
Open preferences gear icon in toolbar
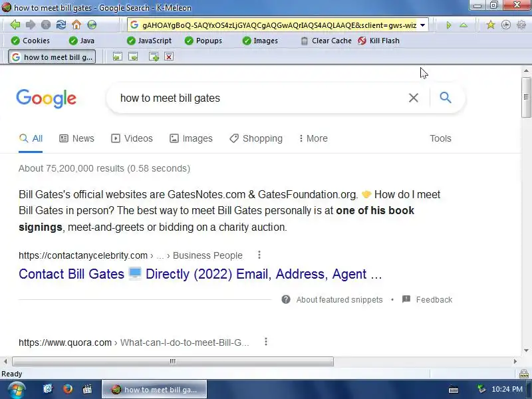coord(521,25)
